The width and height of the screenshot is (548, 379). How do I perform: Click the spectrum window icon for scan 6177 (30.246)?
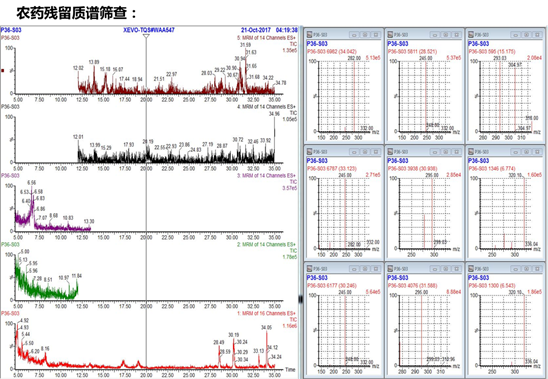tap(309, 269)
